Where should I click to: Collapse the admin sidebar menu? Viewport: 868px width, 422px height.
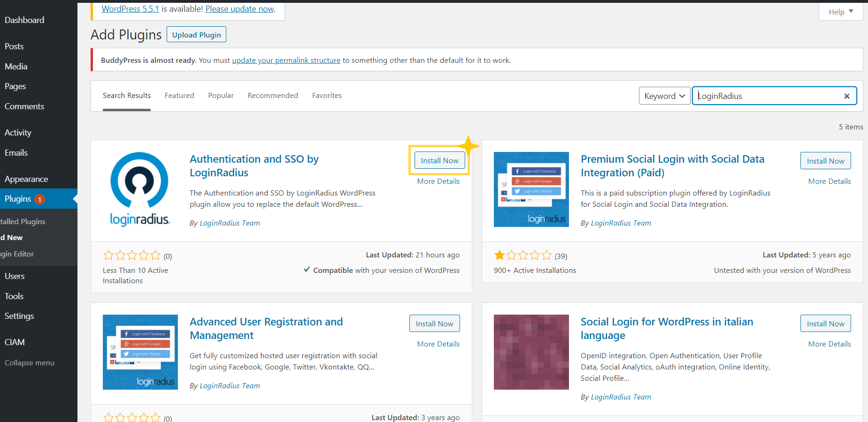(x=29, y=363)
